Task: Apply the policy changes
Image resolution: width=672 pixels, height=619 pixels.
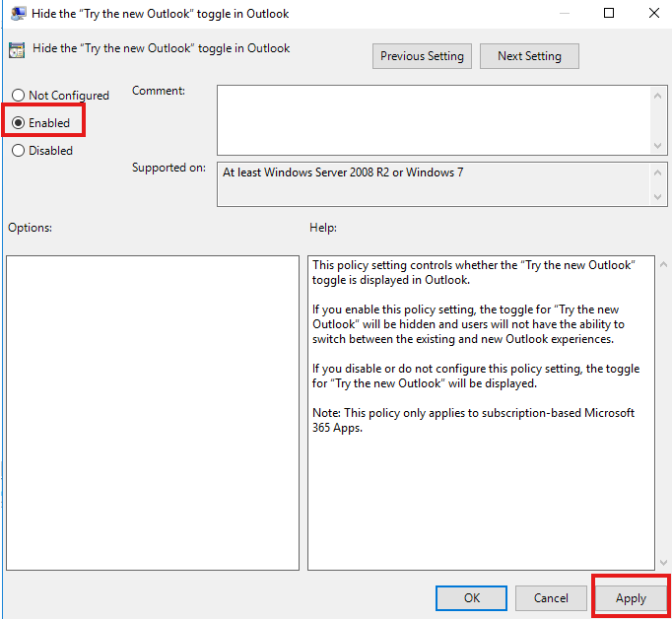Action: coord(631,598)
